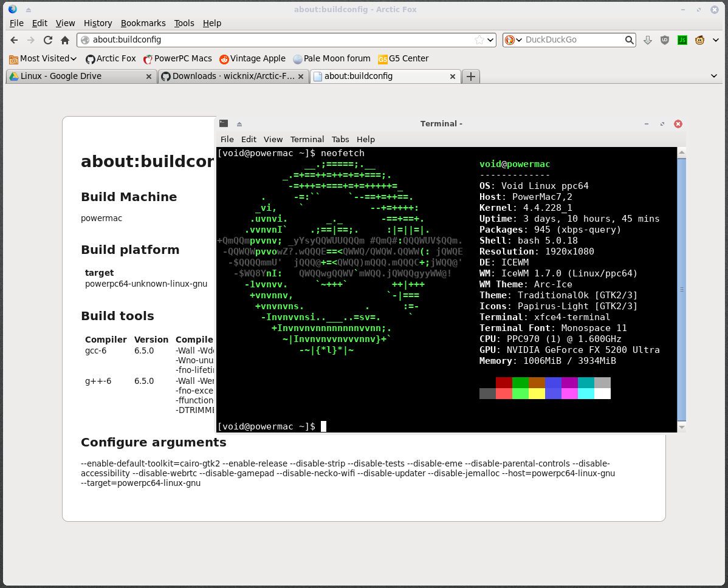Open a new tab with the plus button
This screenshot has height=588, width=728.
471,77
